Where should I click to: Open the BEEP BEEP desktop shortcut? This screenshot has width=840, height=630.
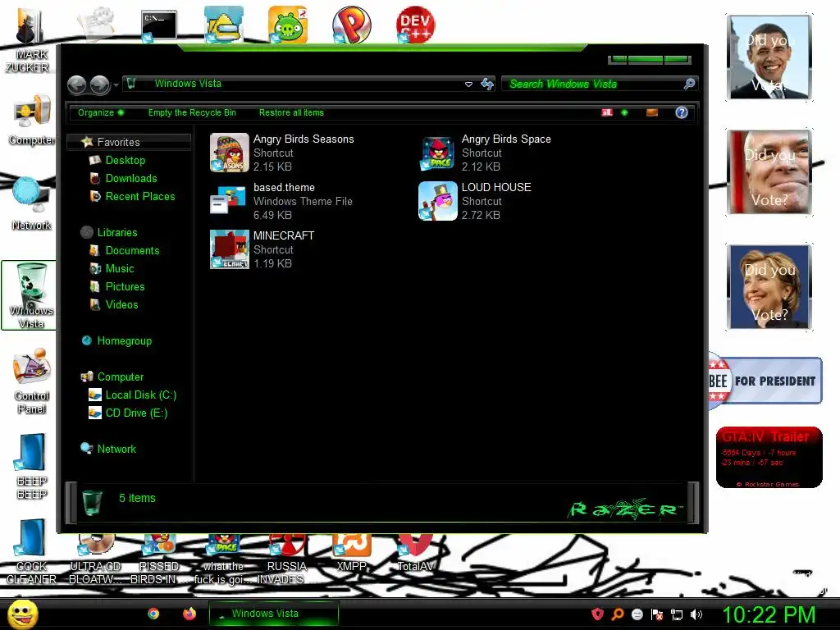pos(31,466)
